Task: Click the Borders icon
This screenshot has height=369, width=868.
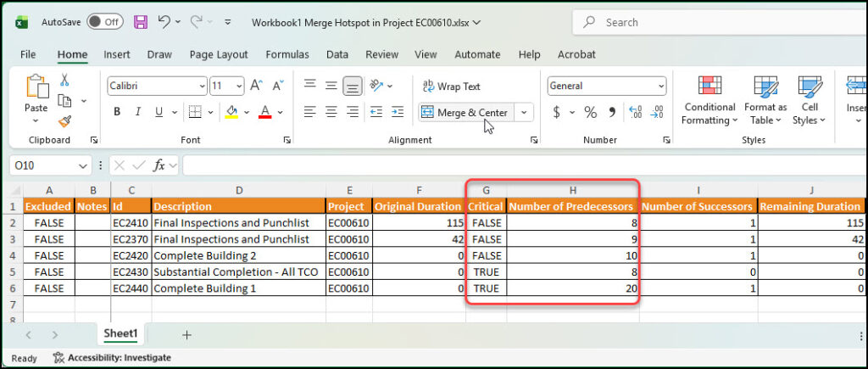Action: (x=195, y=112)
